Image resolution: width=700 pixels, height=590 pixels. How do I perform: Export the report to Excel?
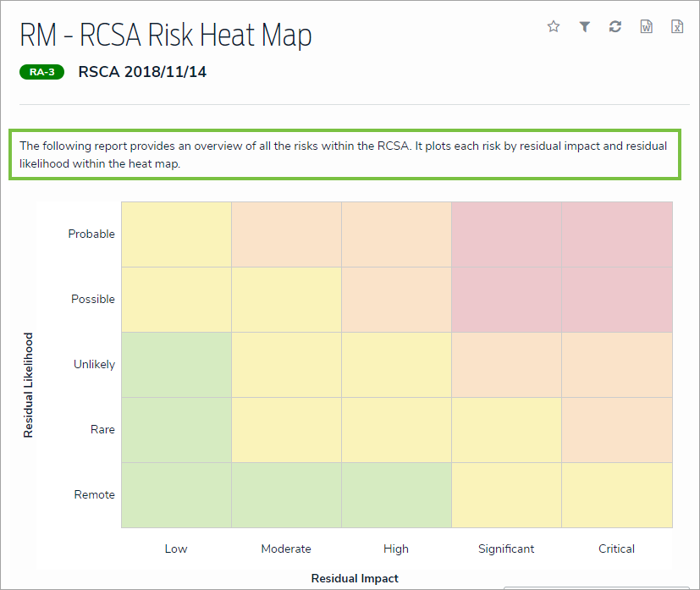pos(677,27)
